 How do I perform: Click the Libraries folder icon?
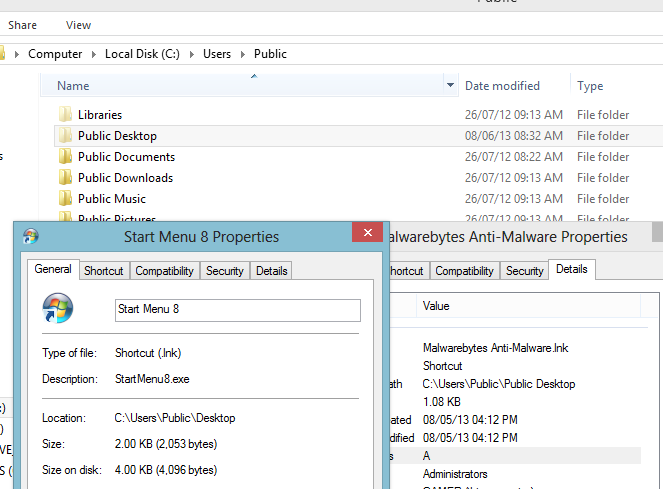[x=66, y=115]
